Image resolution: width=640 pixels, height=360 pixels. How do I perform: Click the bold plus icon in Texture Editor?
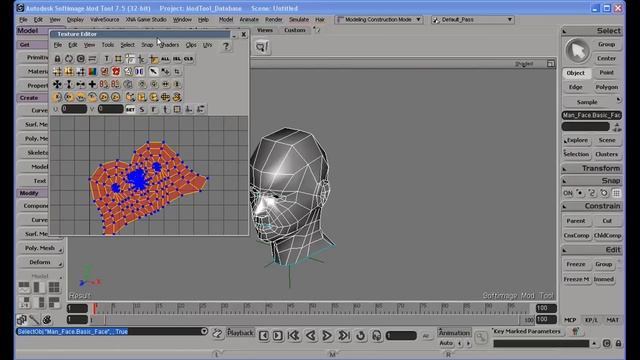(x=92, y=84)
